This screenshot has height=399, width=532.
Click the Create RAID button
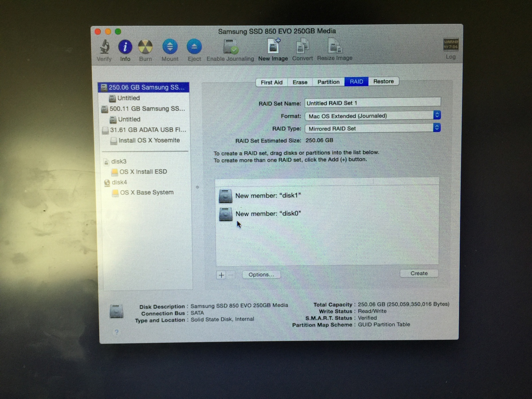[x=419, y=273]
